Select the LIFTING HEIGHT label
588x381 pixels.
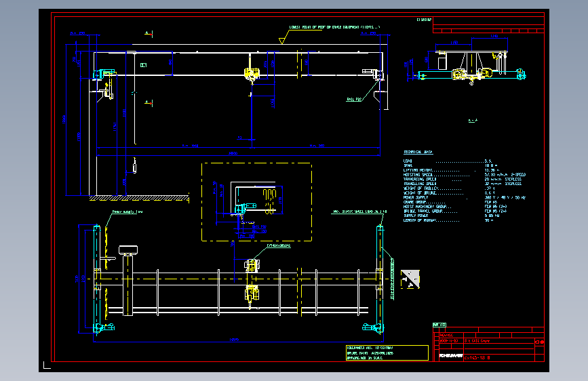tap(418, 170)
